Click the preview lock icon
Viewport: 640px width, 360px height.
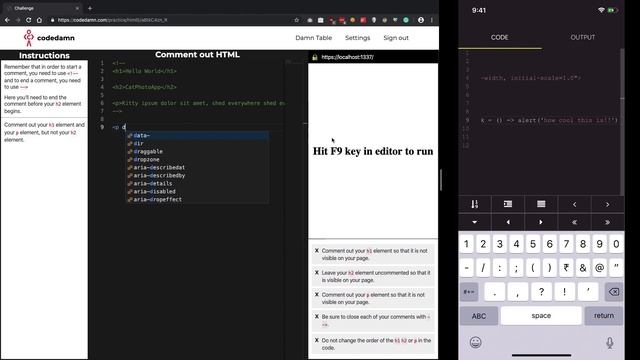315,57
